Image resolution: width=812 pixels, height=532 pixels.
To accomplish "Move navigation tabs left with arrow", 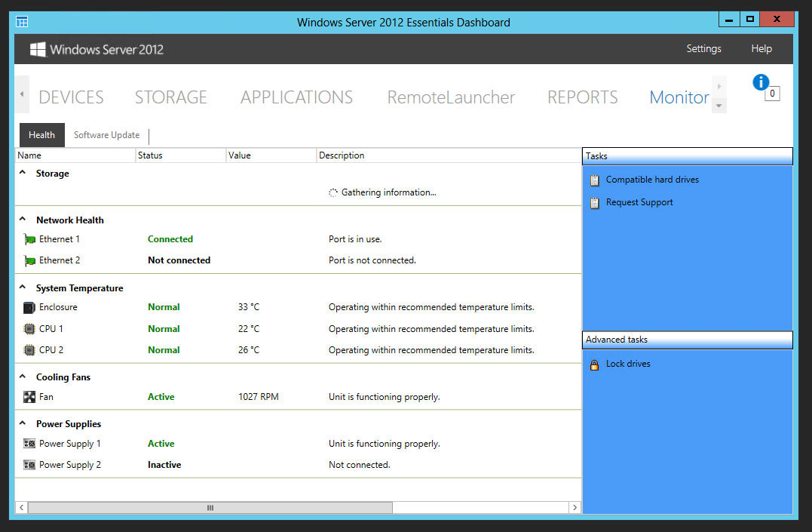I will [22, 94].
